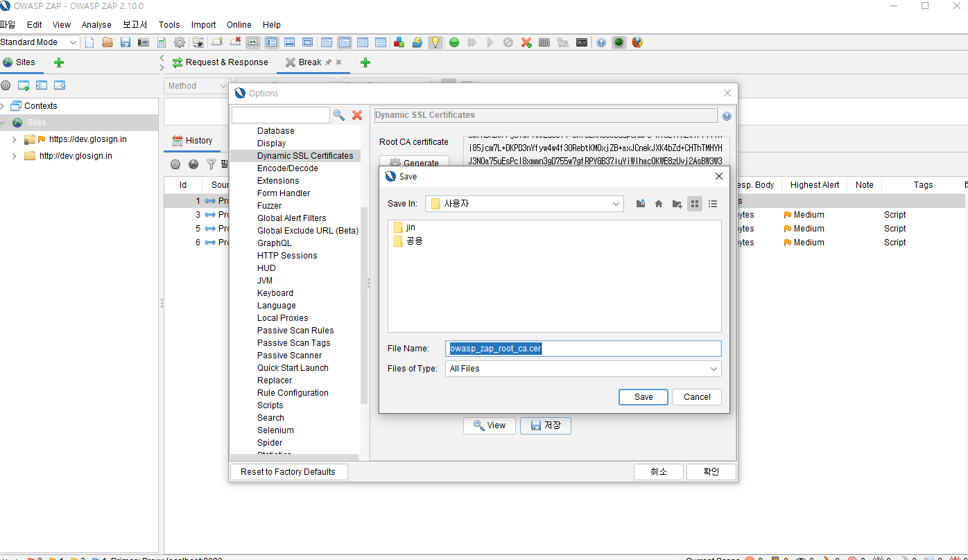Click the Snapshot Session camera icon

[x=144, y=42]
